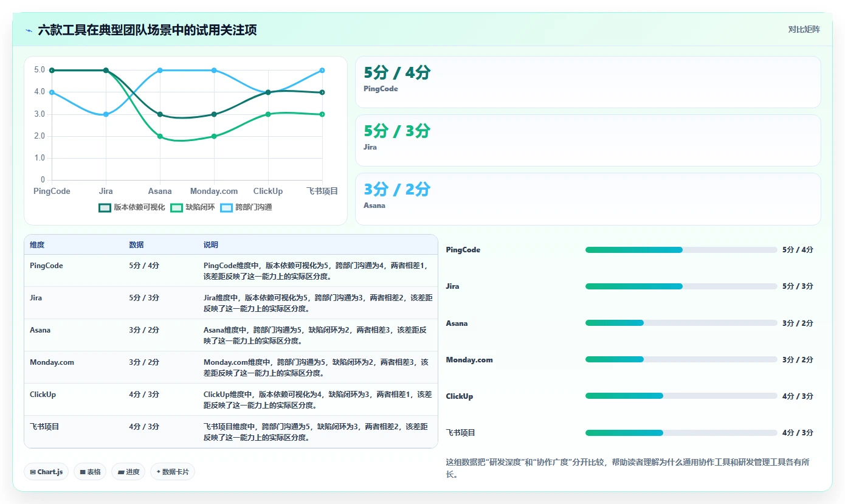Image resolution: width=845 pixels, height=504 pixels.
Task: Click the "说明" table column header
Action: coord(211,245)
